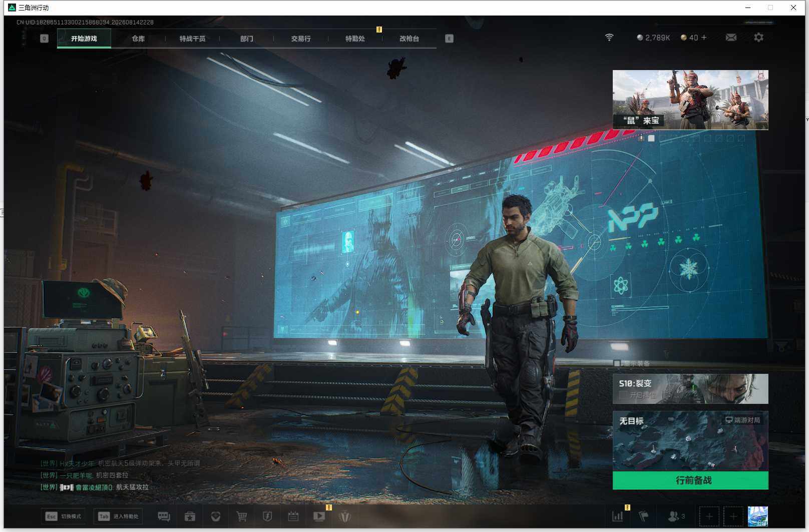Invite teammate via first empty plus slot
The image size is (809, 532).
point(709,516)
